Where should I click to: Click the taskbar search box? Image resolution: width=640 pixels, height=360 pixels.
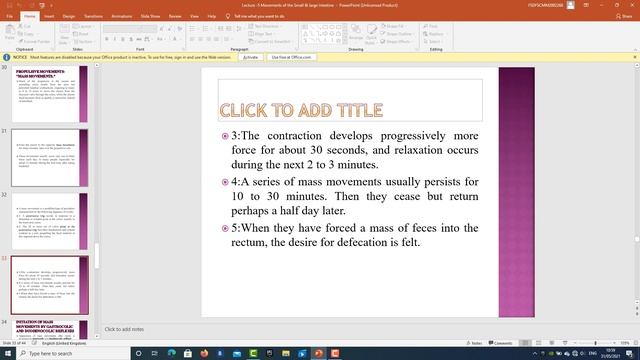[x=73, y=353]
